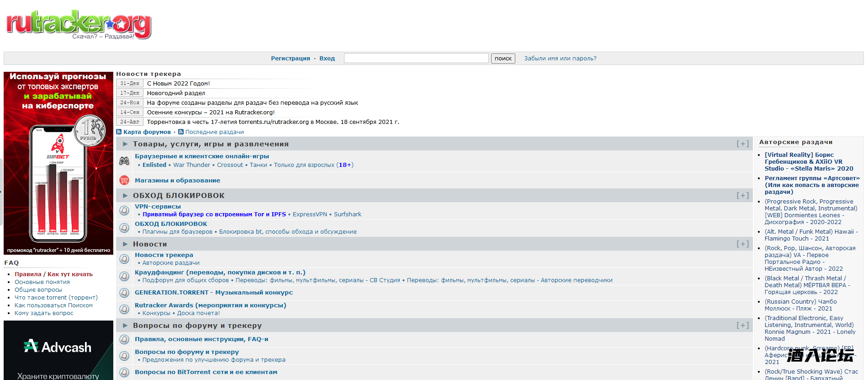The height and width of the screenshot is (380, 868).
Task: Open Браузерные и клиентские онлайн-игры forum
Action: (202, 156)
